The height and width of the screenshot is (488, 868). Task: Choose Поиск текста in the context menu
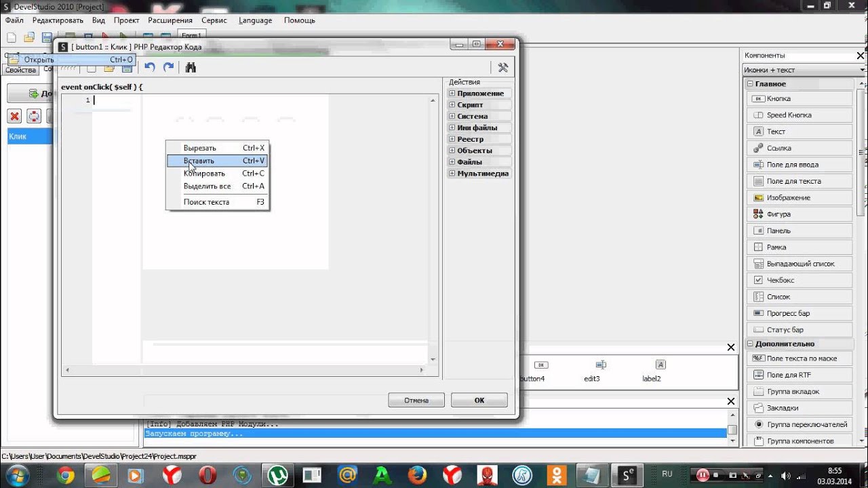217,202
